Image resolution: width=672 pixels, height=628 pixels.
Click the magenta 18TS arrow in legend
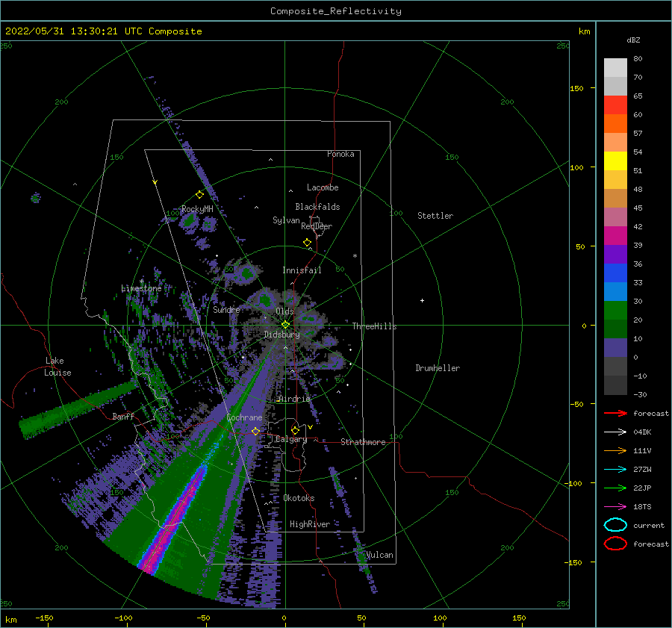tap(615, 507)
